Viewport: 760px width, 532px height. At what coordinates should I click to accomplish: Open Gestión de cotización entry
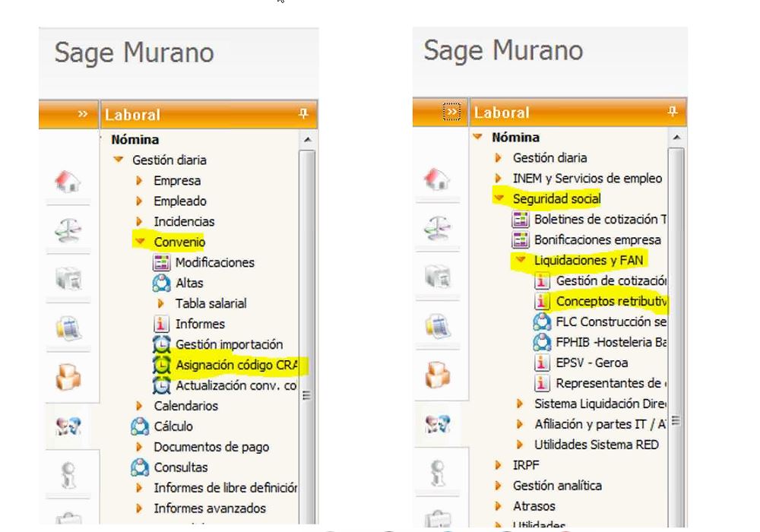point(611,280)
